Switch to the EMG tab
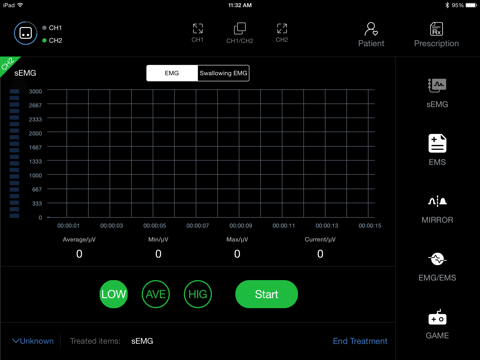480x360 pixels. coord(172,73)
